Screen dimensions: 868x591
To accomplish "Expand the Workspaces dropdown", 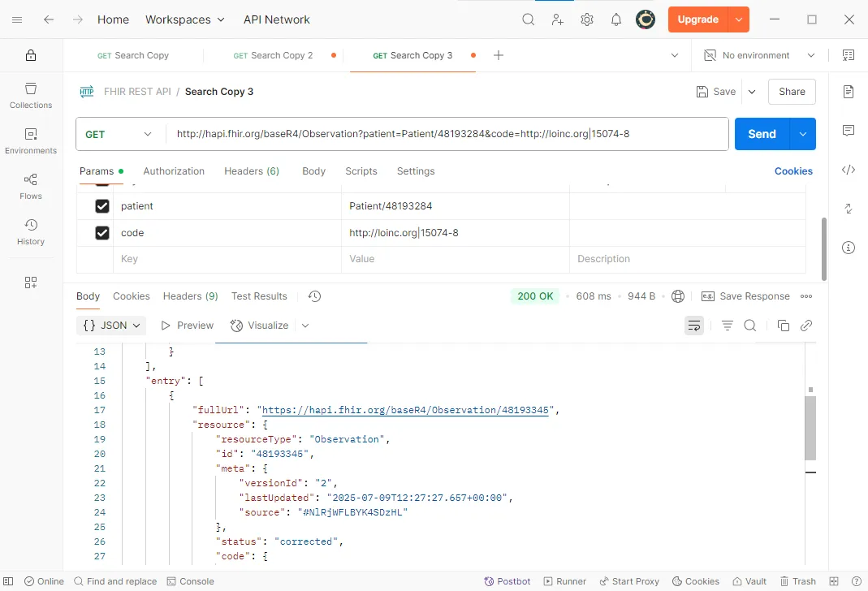I will point(185,19).
